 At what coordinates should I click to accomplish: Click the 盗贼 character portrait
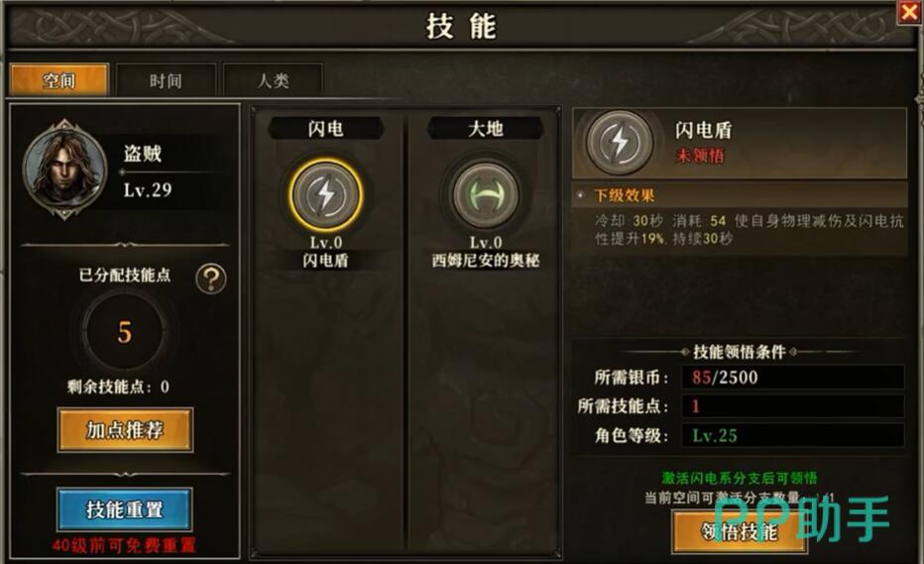point(64,169)
